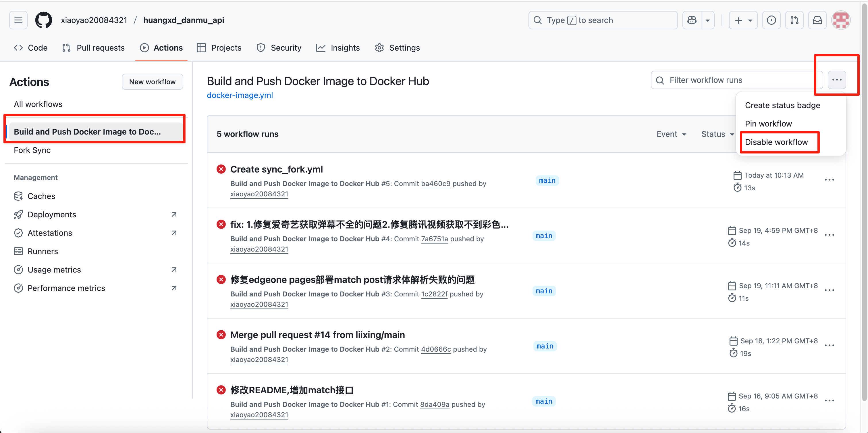
Task: Switch to the Code tab
Action: click(x=31, y=48)
